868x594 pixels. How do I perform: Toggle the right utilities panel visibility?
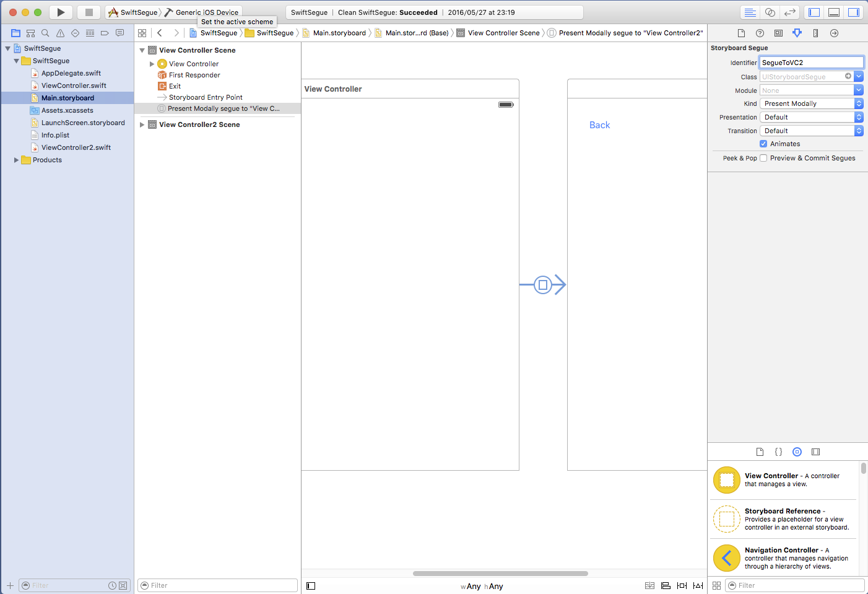[853, 12]
